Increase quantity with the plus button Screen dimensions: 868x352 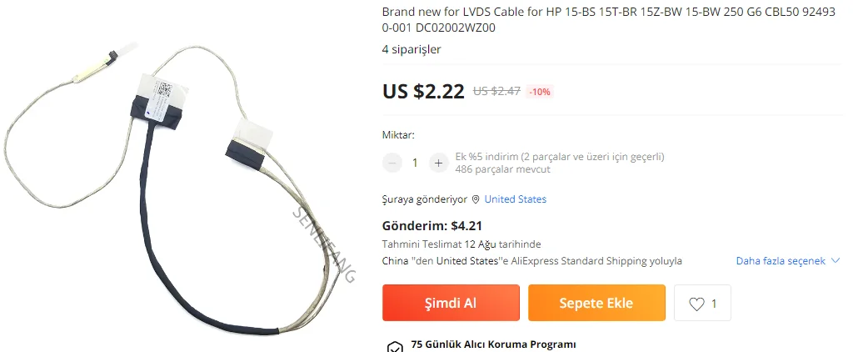point(438,163)
